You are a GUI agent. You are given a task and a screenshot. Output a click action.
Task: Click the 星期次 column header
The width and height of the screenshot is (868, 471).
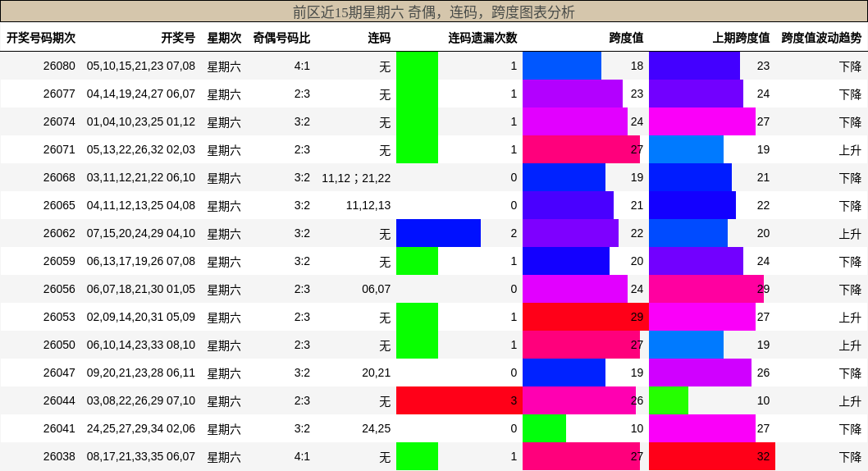pos(224,38)
